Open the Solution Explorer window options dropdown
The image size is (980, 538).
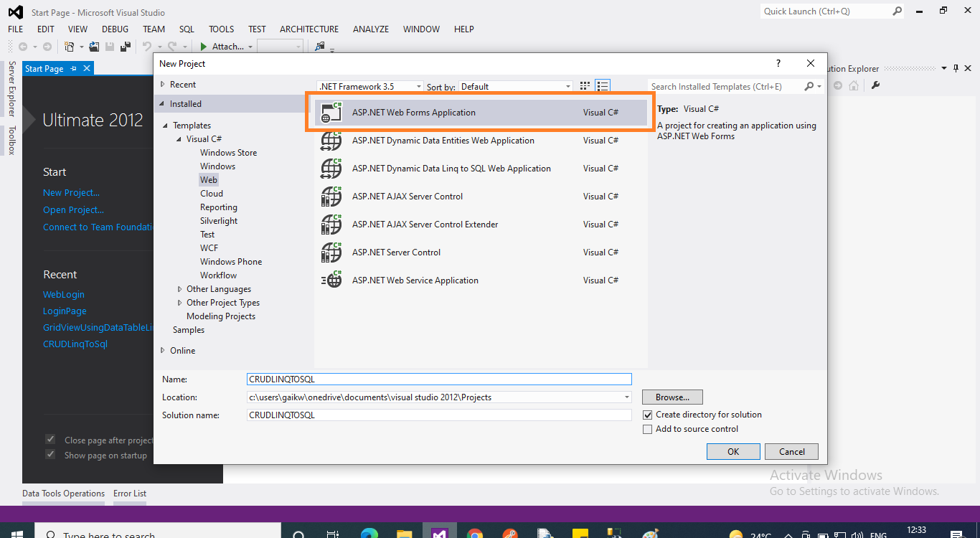[943, 69]
